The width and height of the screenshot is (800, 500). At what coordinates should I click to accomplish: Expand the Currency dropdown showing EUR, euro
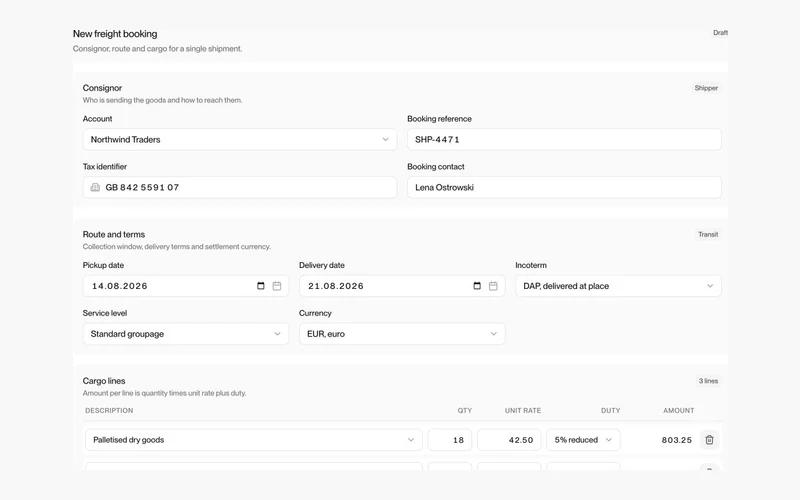point(402,334)
